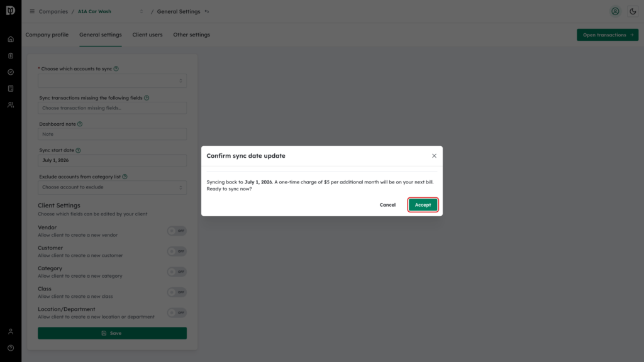The width and height of the screenshot is (644, 362).
Task: Click the Sync start date field
Action: (112, 160)
